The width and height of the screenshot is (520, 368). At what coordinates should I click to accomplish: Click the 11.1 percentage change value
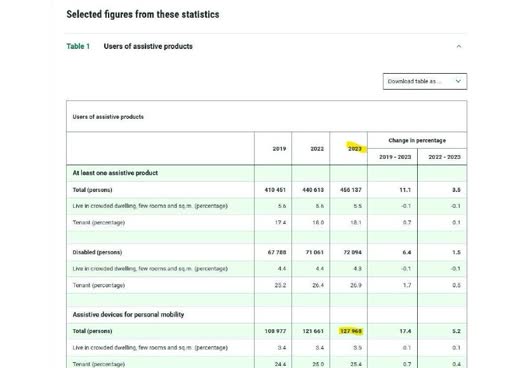(405, 190)
